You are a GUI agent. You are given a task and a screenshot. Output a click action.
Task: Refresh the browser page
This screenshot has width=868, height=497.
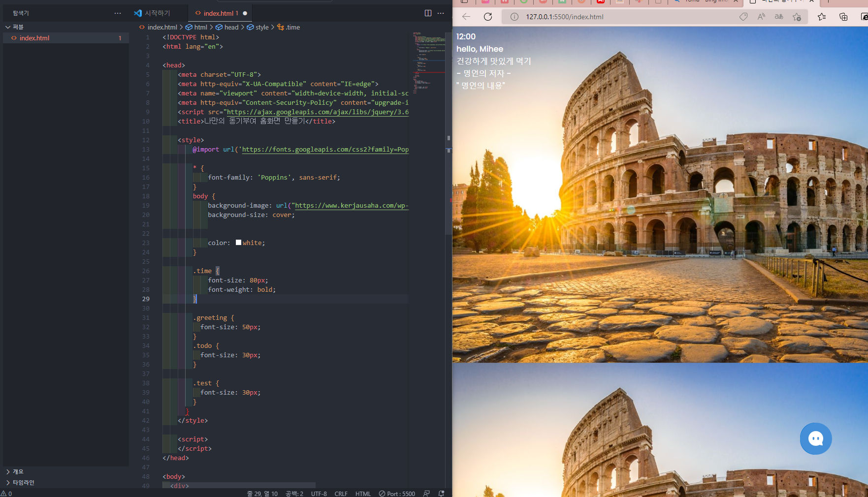click(488, 17)
